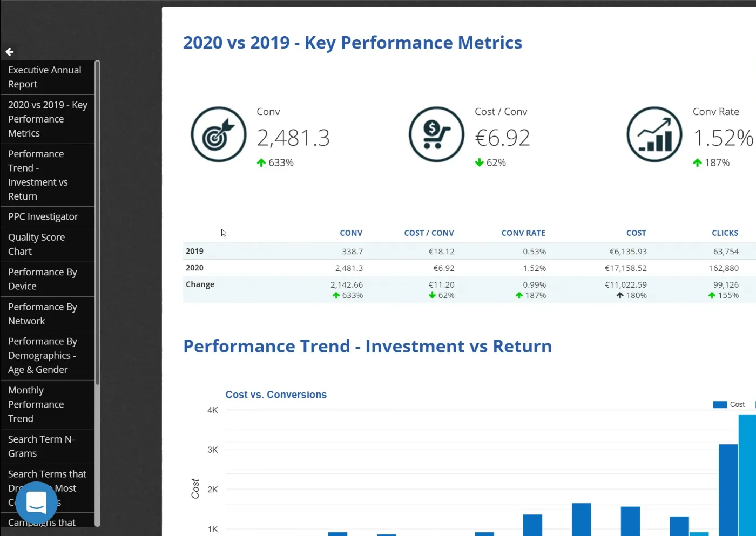Click the 2K label on the Cost axis
This screenshot has height=536, width=756.
click(x=213, y=490)
